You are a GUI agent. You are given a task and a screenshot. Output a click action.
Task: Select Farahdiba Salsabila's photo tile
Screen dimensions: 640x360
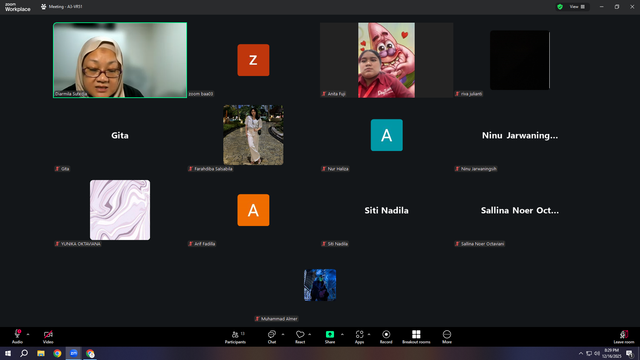pyautogui.click(x=253, y=135)
